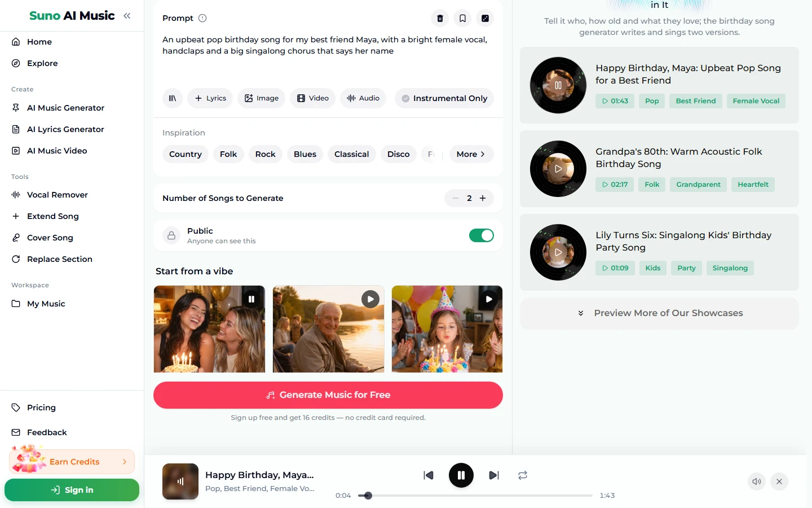Play the Lily Turns Six showcase vinyl
Image resolution: width=812 pixels, height=508 pixels.
pyautogui.click(x=558, y=252)
